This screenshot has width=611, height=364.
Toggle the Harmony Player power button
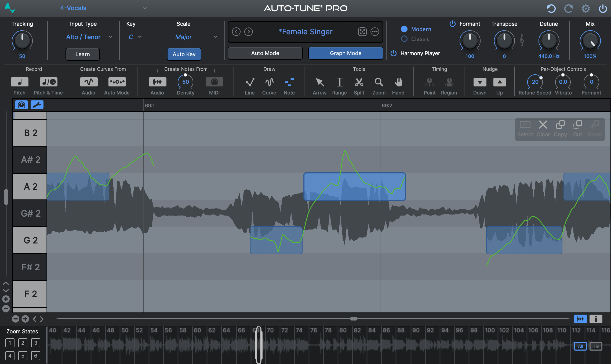(x=393, y=53)
